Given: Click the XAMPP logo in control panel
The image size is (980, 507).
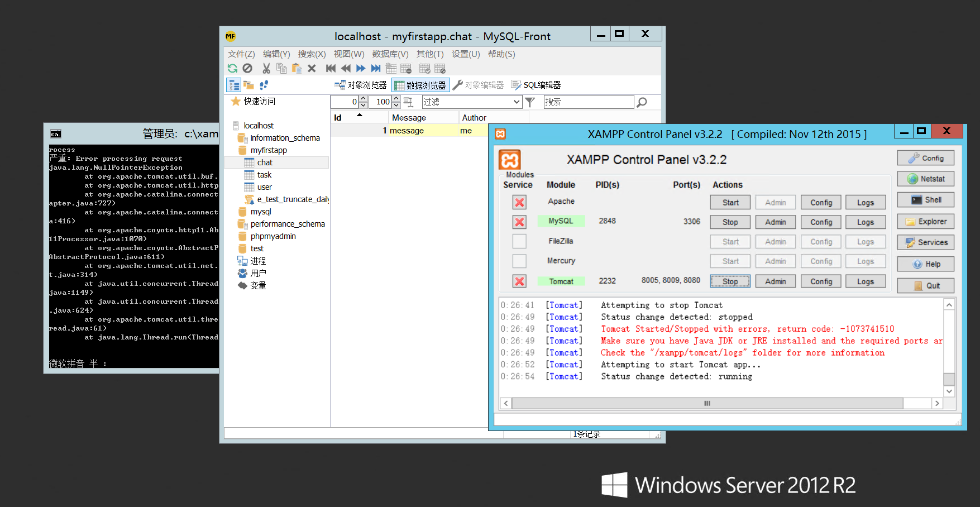Looking at the screenshot, I should tap(509, 160).
